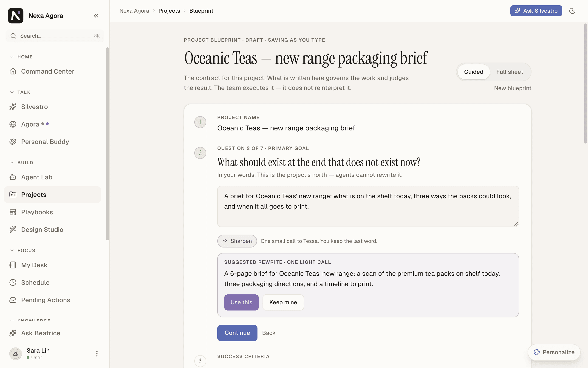Viewport: 588px width, 368px height.
Task: Click the Blueprint breadcrumb
Action: click(201, 11)
